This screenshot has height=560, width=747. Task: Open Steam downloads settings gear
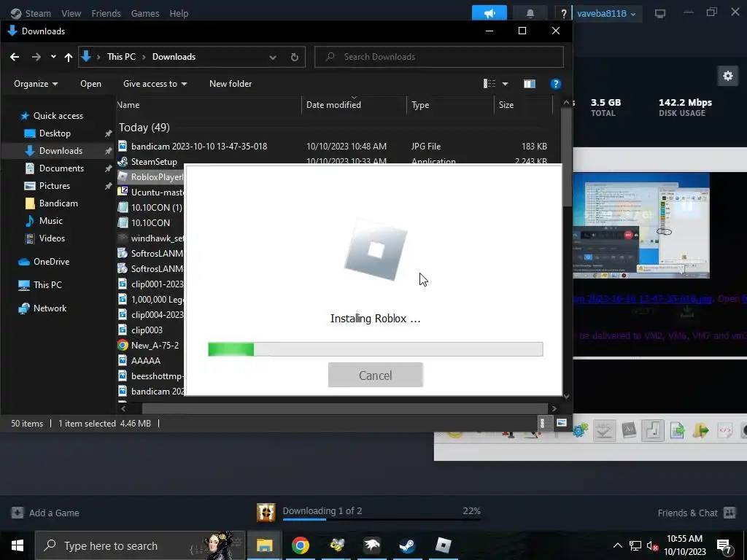[727, 76]
